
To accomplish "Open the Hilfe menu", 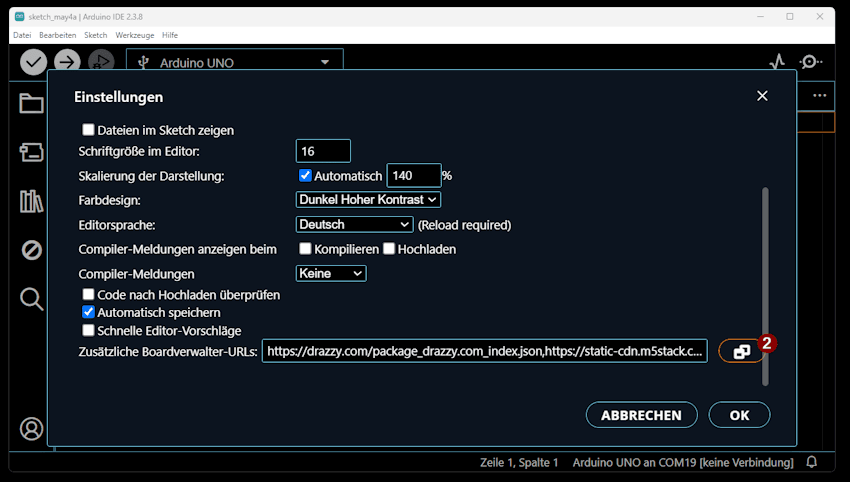I will pyautogui.click(x=170, y=35).
